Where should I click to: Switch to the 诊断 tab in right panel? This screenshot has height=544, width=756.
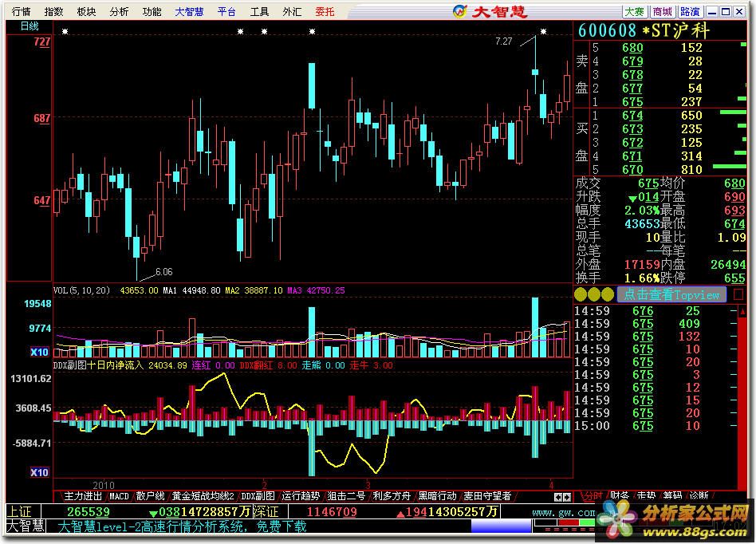699,496
